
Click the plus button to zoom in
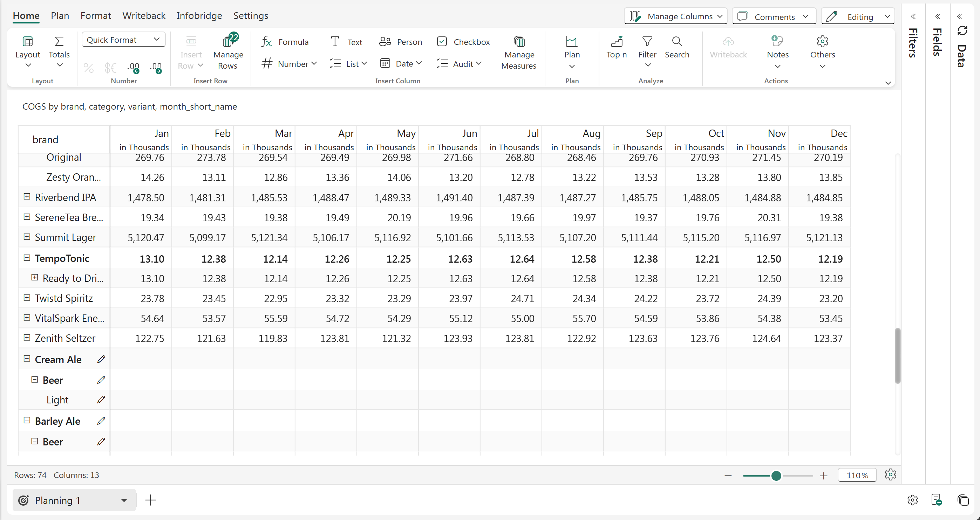(x=824, y=476)
